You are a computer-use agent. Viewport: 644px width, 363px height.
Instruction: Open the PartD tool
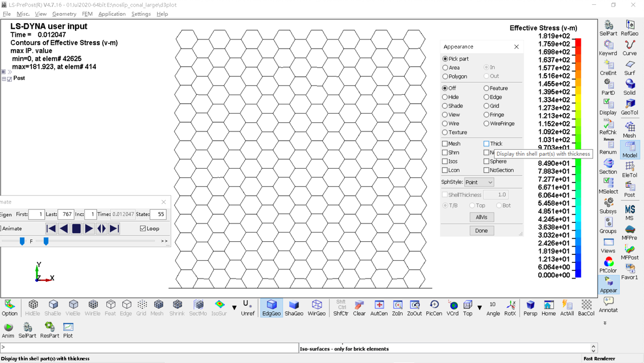[x=608, y=88]
